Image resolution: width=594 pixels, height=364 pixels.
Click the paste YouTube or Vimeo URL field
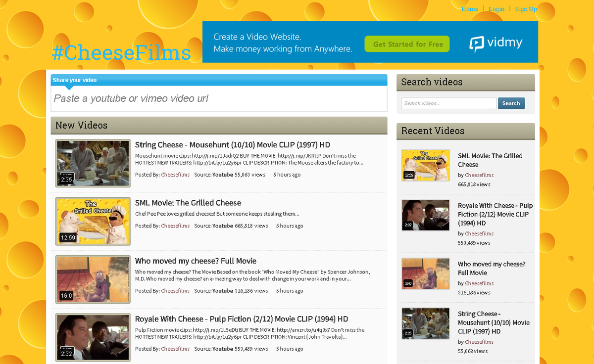[x=219, y=98]
